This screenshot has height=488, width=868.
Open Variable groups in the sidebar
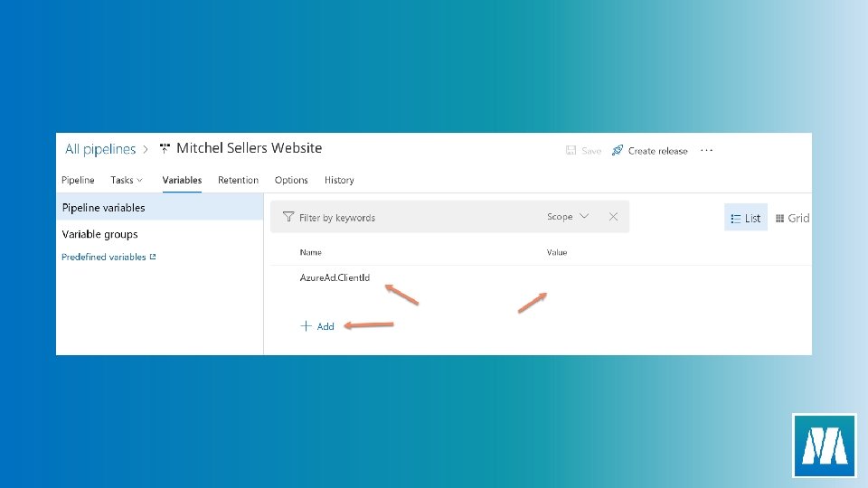pyautogui.click(x=100, y=234)
